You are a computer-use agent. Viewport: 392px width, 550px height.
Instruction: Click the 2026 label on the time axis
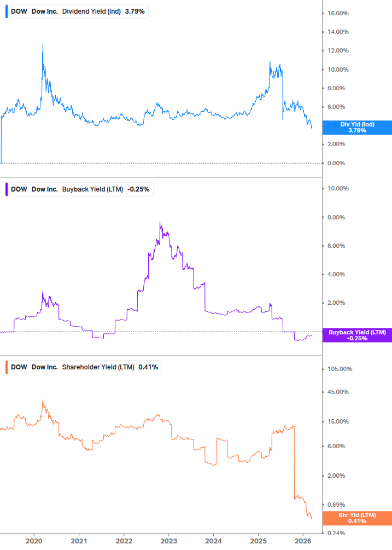[x=303, y=541]
